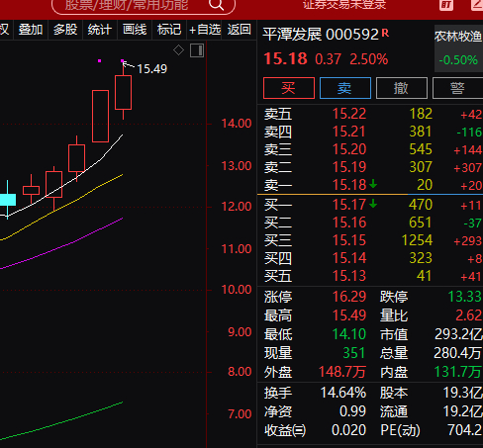Image resolution: width=483 pixels, height=448 pixels.
Task: Click 现量 value 351
Action: point(353,353)
